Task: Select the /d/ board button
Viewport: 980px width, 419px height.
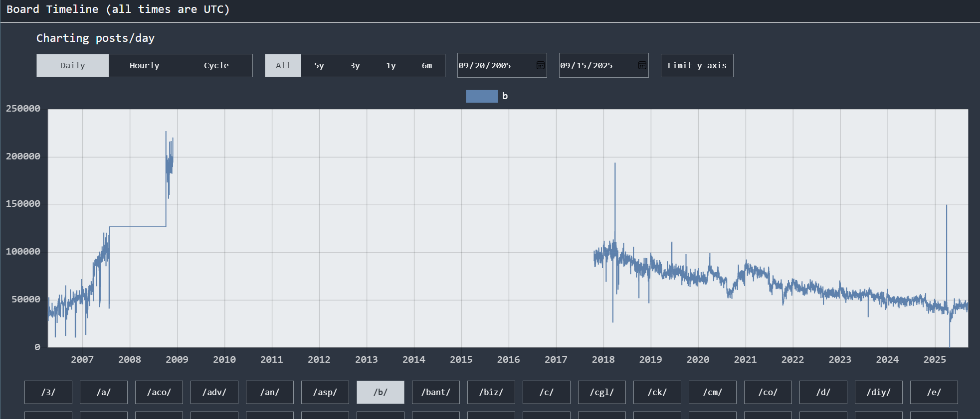Action: tap(823, 392)
